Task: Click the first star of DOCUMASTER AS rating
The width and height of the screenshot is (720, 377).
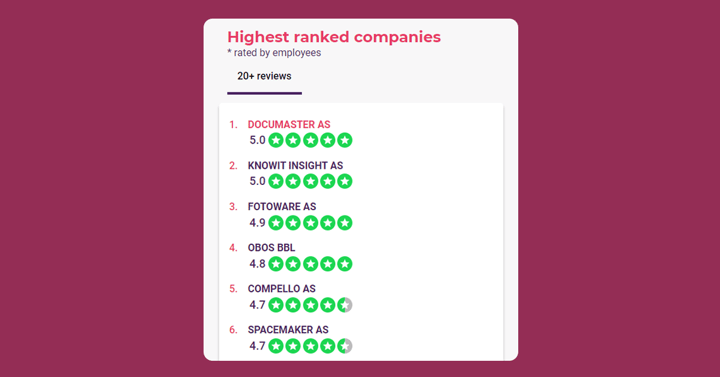Action: point(276,140)
